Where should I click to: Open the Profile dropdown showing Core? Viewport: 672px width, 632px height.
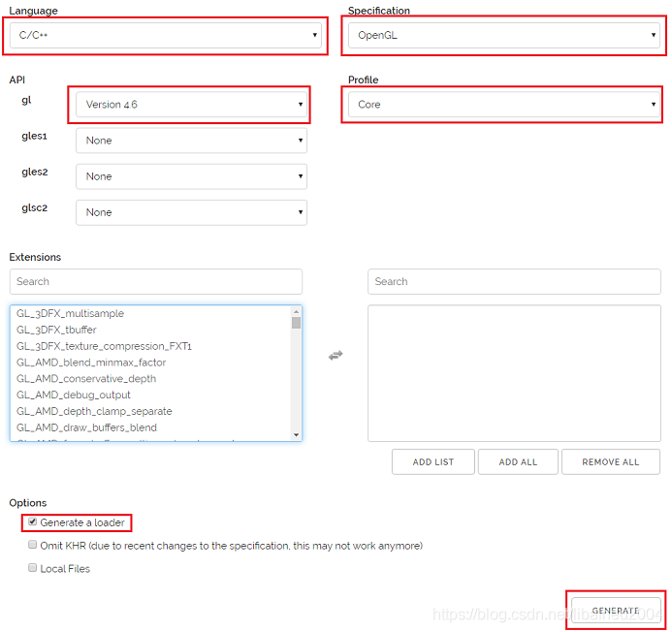pyautogui.click(x=504, y=105)
